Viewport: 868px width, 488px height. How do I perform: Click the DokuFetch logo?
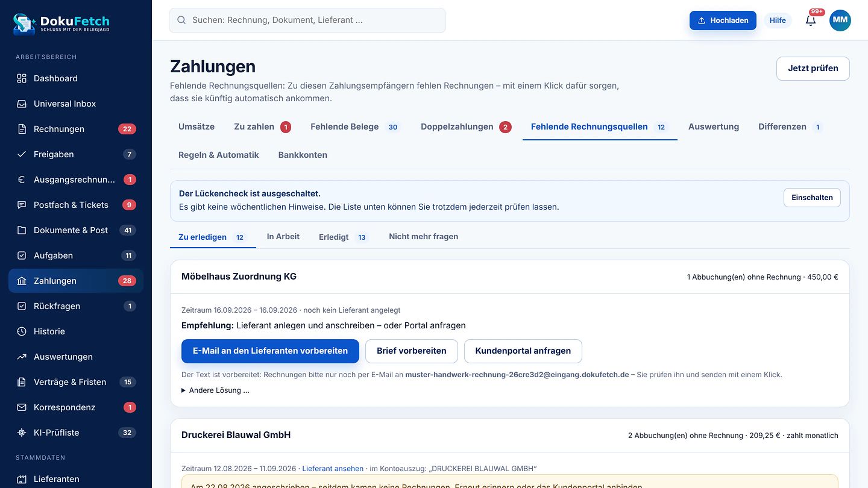point(61,23)
